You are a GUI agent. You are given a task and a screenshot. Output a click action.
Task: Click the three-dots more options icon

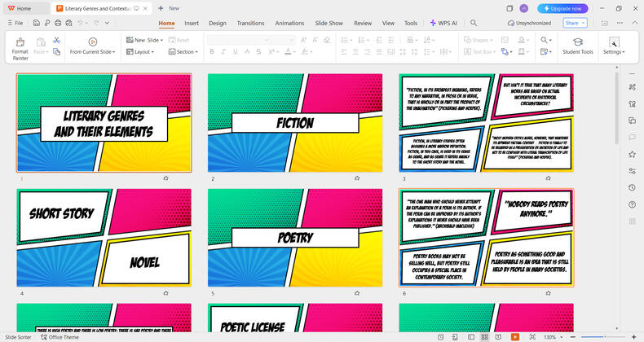[620, 23]
